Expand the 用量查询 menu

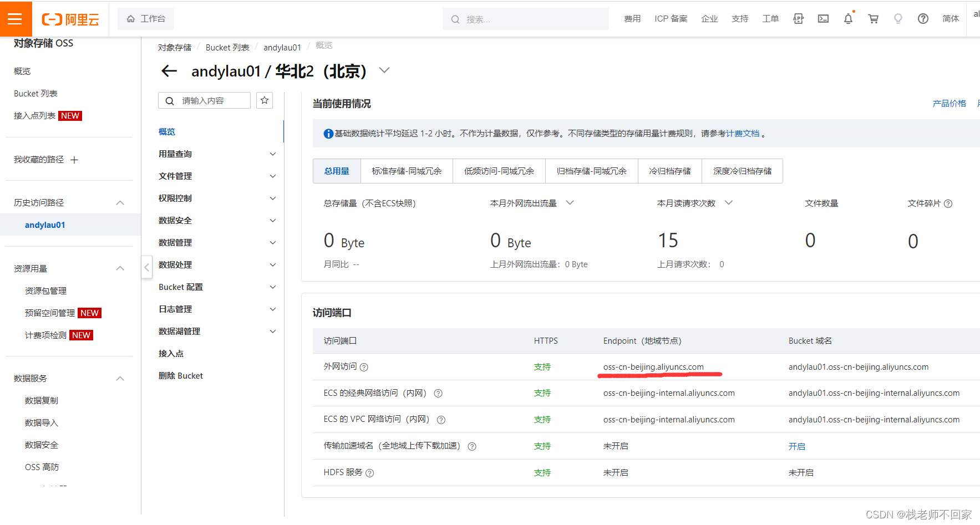coord(273,154)
